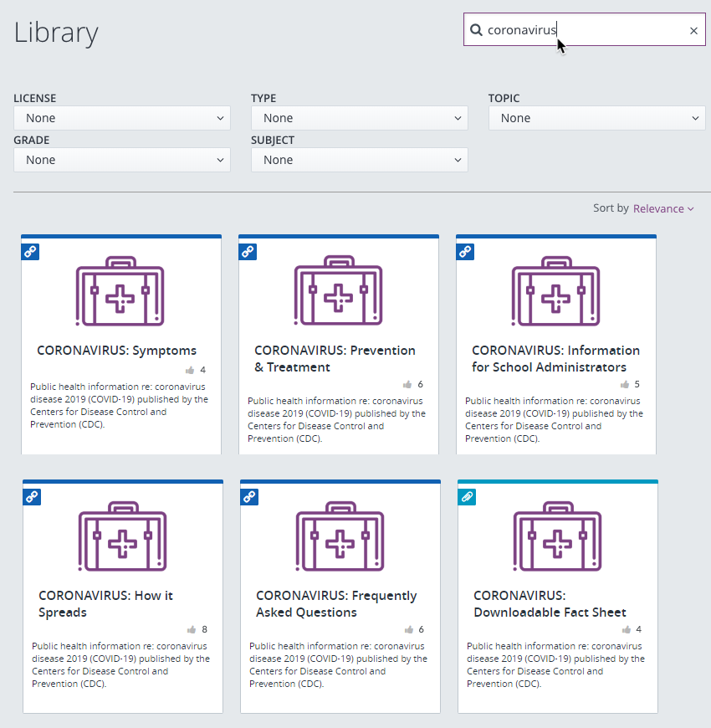Like the How it Spreads resource thumbs-up
This screenshot has width=711, height=728.
(192, 629)
